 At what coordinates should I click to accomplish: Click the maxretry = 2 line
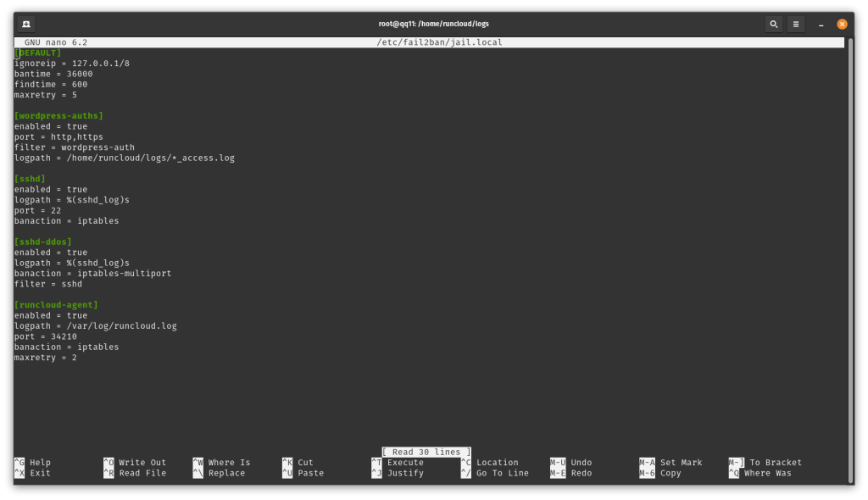(x=46, y=358)
